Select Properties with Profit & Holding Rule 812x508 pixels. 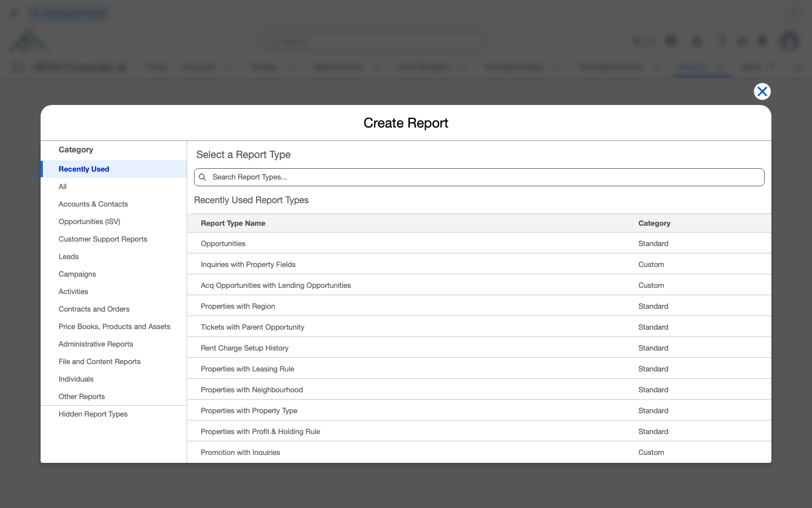point(479,431)
